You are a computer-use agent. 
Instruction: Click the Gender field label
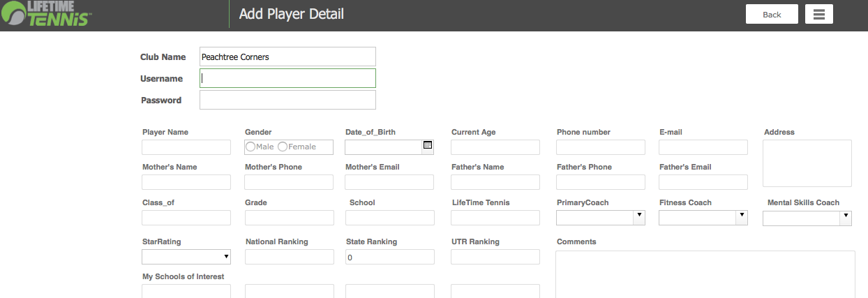(258, 132)
